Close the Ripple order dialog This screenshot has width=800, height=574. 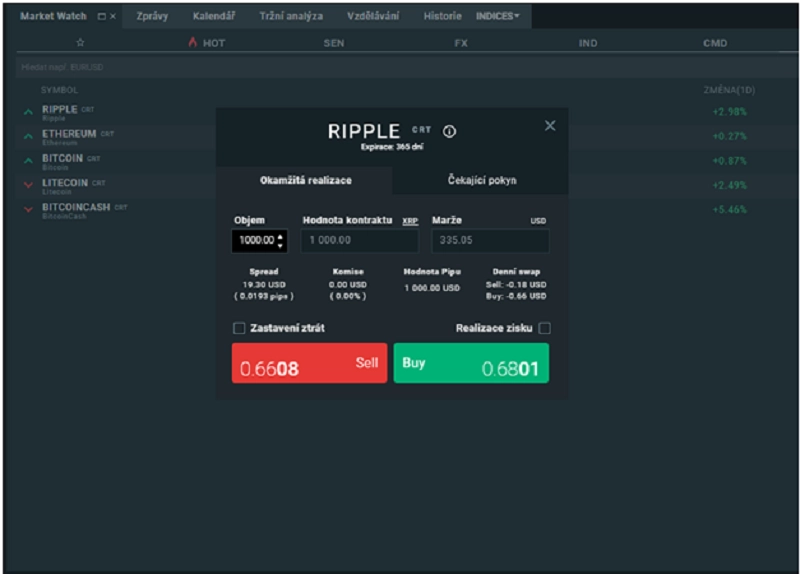(549, 126)
